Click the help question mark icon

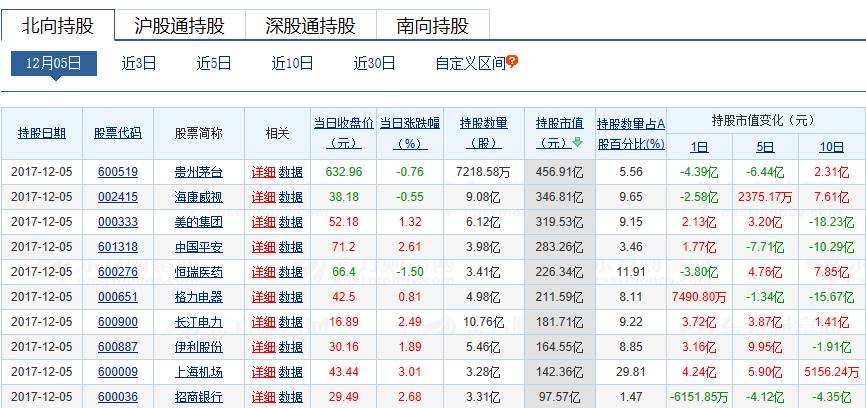pos(513,62)
